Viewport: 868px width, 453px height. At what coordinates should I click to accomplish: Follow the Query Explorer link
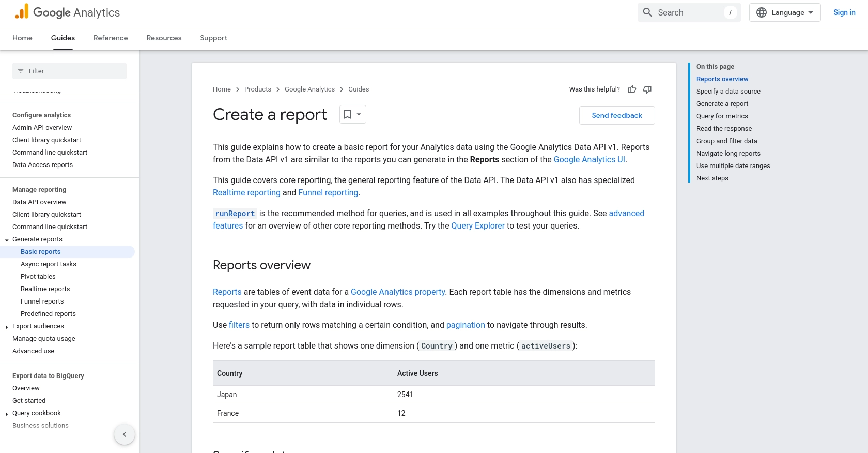[x=478, y=225]
